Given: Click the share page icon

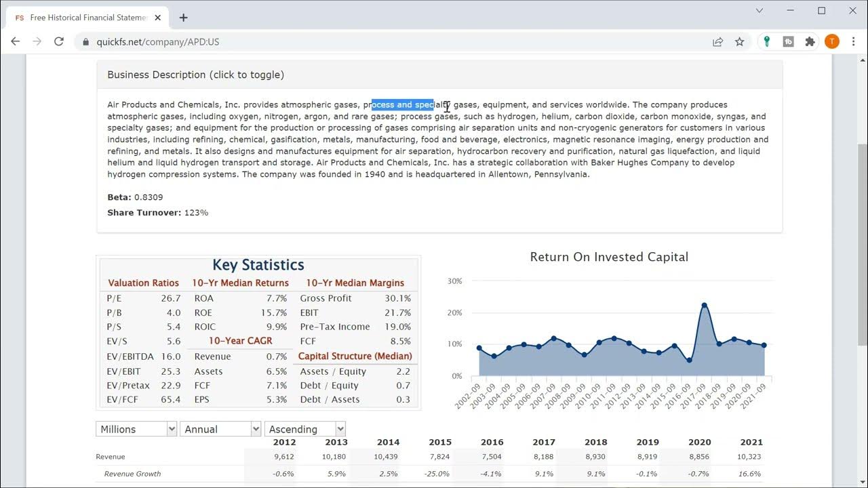Looking at the screenshot, I should pyautogui.click(x=717, y=41).
